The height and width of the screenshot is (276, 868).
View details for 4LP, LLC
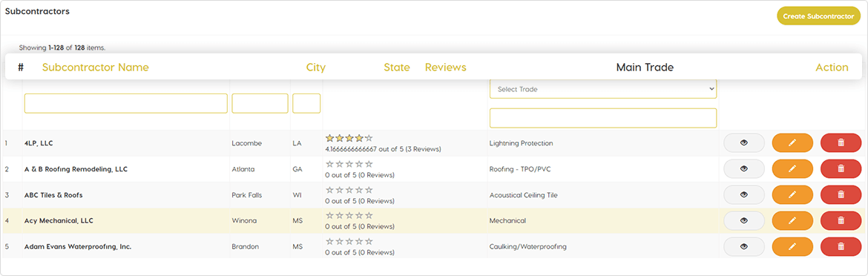pyautogui.click(x=744, y=142)
